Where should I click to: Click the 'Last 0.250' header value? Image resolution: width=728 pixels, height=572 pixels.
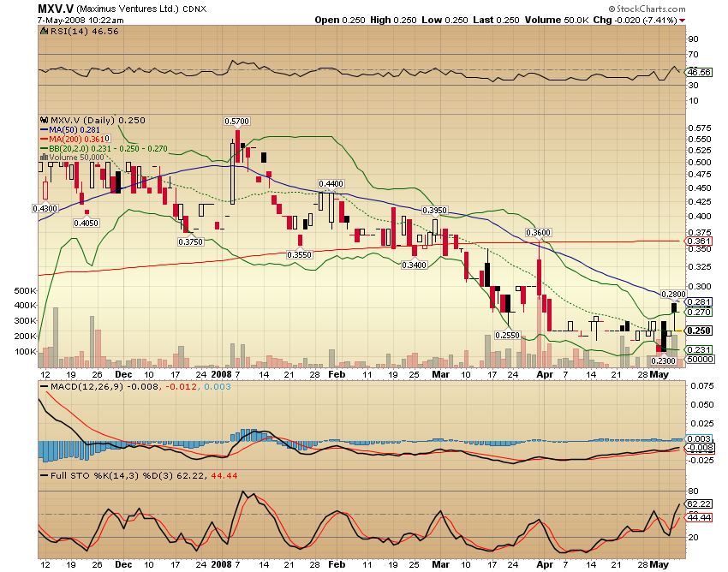tap(496, 20)
